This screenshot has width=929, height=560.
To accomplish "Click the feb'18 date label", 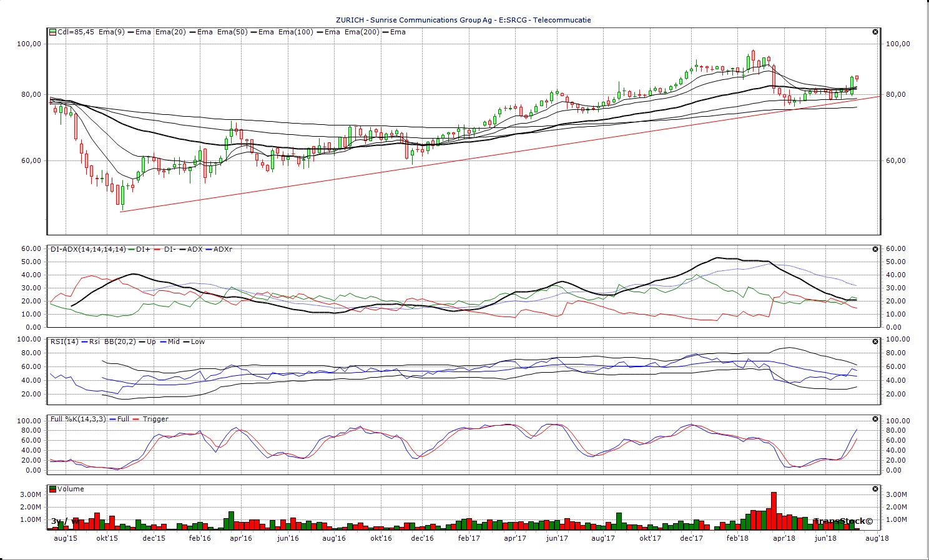I will pos(737,538).
